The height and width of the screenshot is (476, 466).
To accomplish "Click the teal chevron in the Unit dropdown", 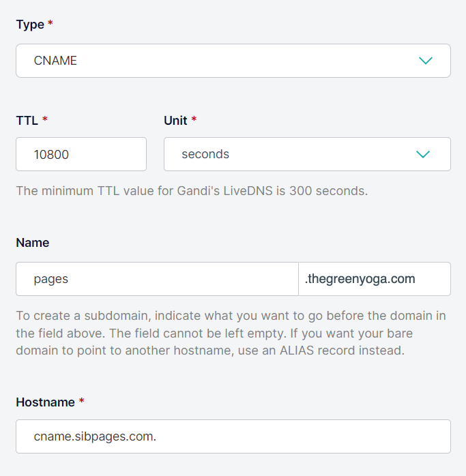I will point(423,154).
